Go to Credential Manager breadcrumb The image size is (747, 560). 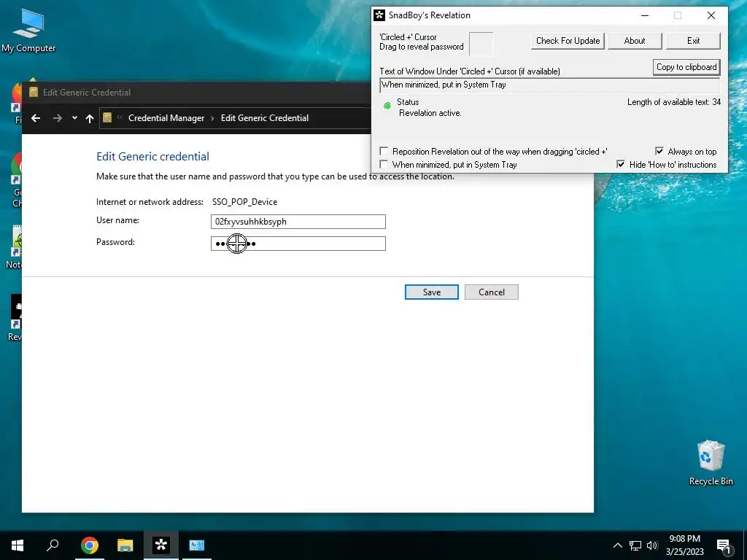166,118
